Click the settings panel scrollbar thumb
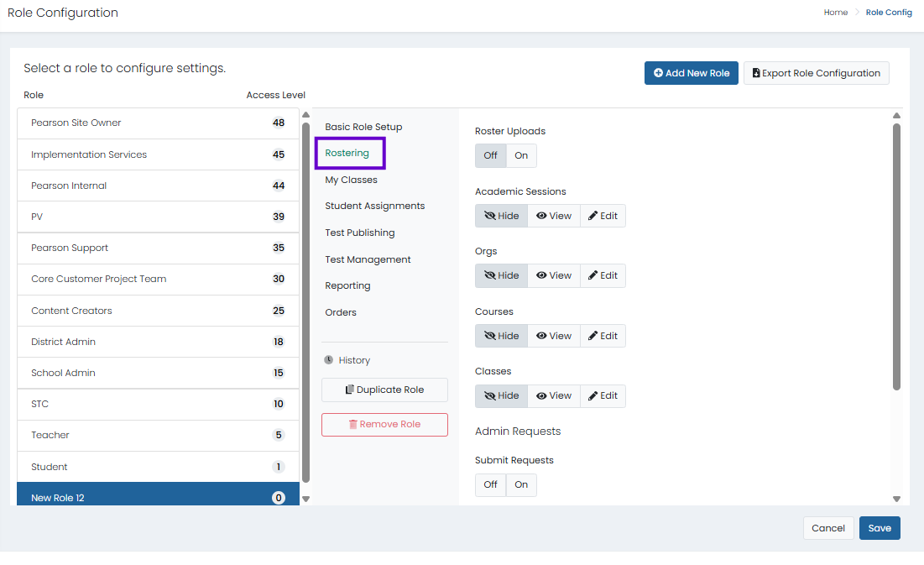The width and height of the screenshot is (924, 565). click(897, 257)
